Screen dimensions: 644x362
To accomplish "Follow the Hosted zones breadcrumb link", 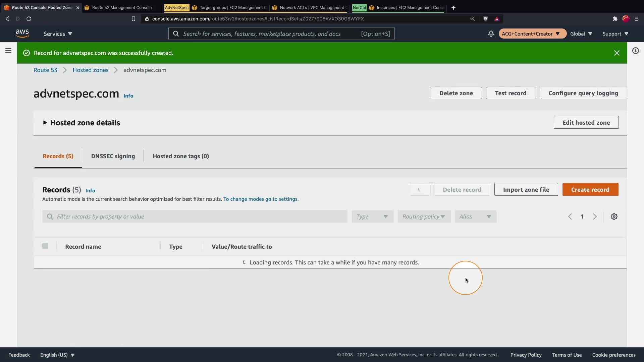I will [90, 70].
